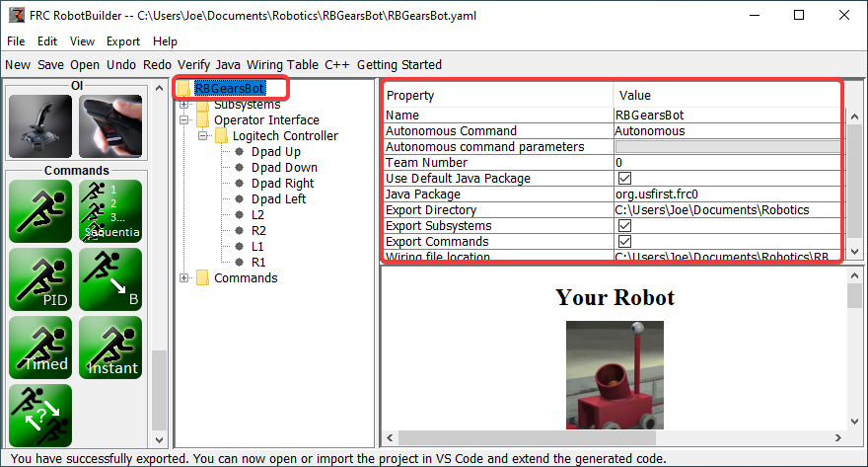Viewport: 868px width, 467px height.
Task: Open the Export menu
Action: (x=123, y=41)
